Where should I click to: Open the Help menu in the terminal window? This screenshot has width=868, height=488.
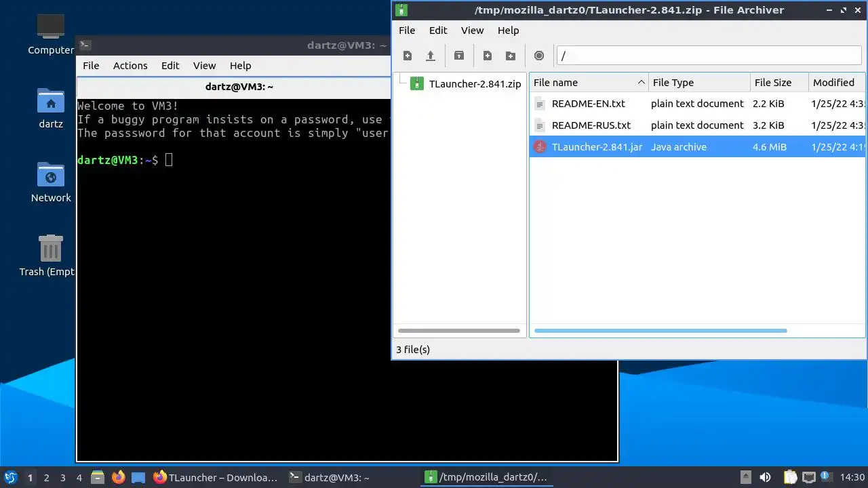coord(240,66)
